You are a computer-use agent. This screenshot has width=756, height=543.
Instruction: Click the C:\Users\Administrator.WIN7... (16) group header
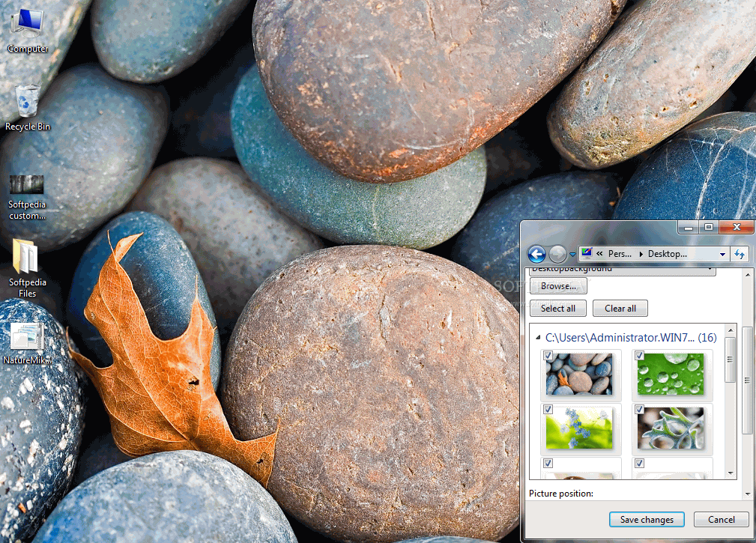click(631, 338)
